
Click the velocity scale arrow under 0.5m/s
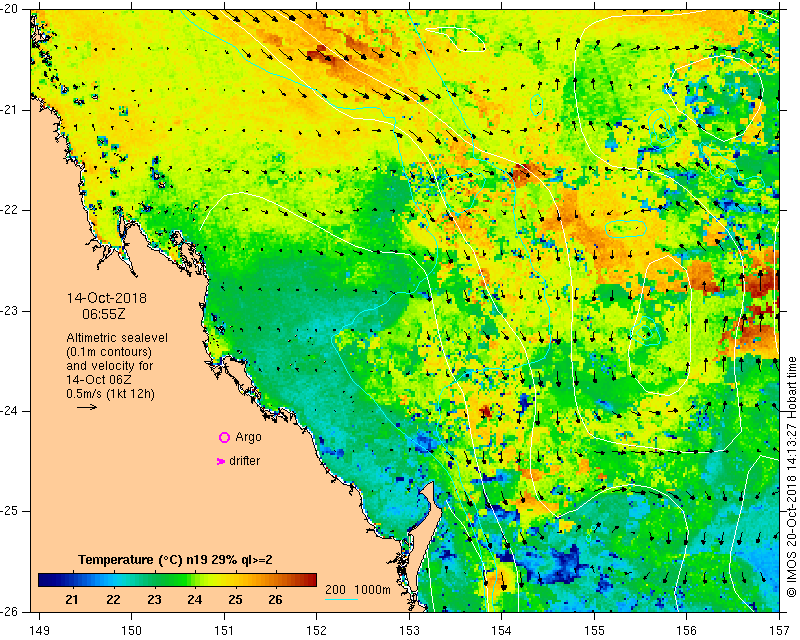point(87,407)
